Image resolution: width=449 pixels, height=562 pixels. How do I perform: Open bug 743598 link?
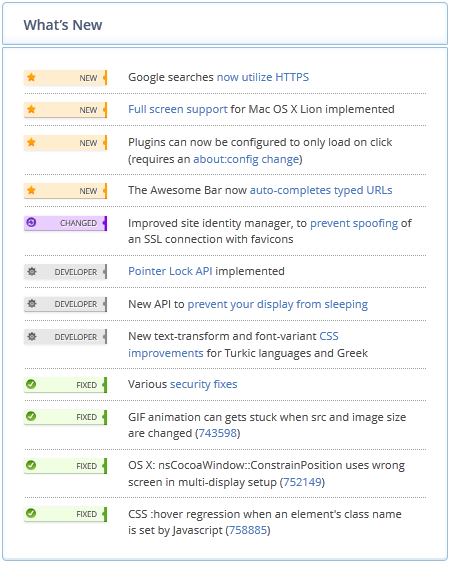pyautogui.click(x=218, y=433)
